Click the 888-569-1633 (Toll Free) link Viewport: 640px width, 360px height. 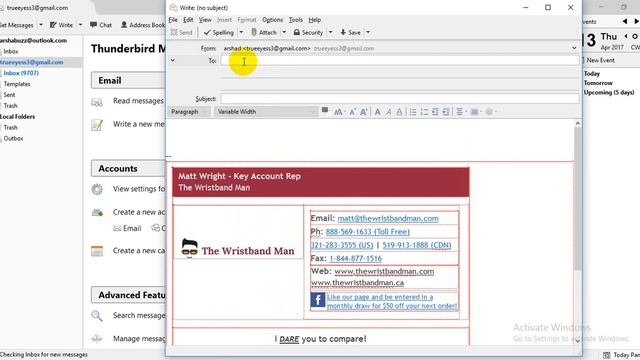(367, 232)
